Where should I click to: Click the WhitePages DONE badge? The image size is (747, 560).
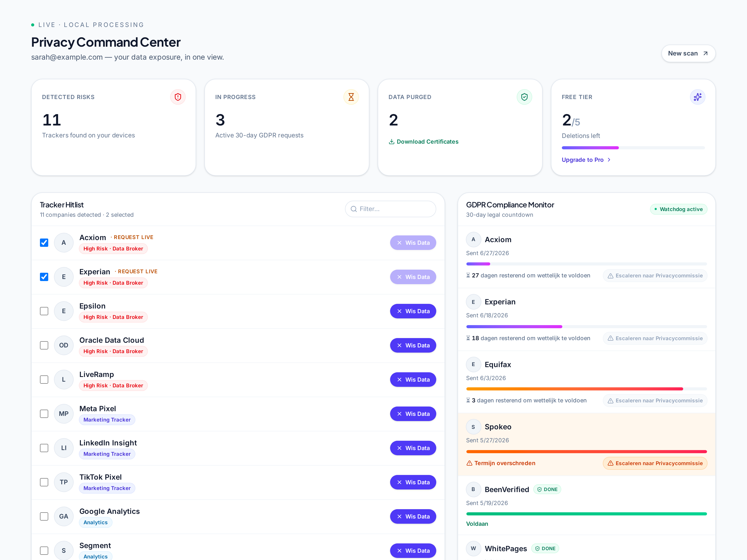(x=545, y=549)
